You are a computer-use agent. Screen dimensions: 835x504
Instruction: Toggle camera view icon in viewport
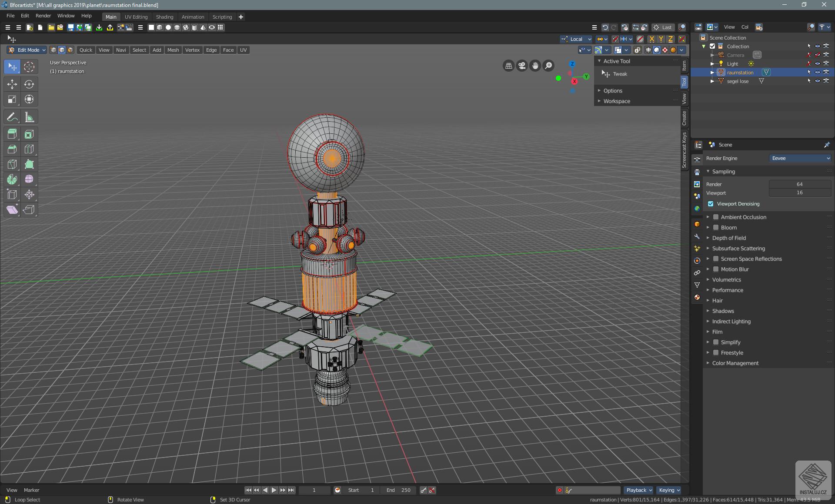(x=522, y=66)
